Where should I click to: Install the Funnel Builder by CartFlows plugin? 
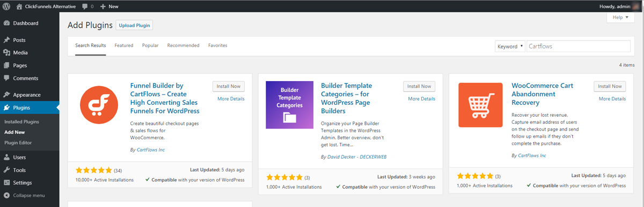pyautogui.click(x=229, y=86)
